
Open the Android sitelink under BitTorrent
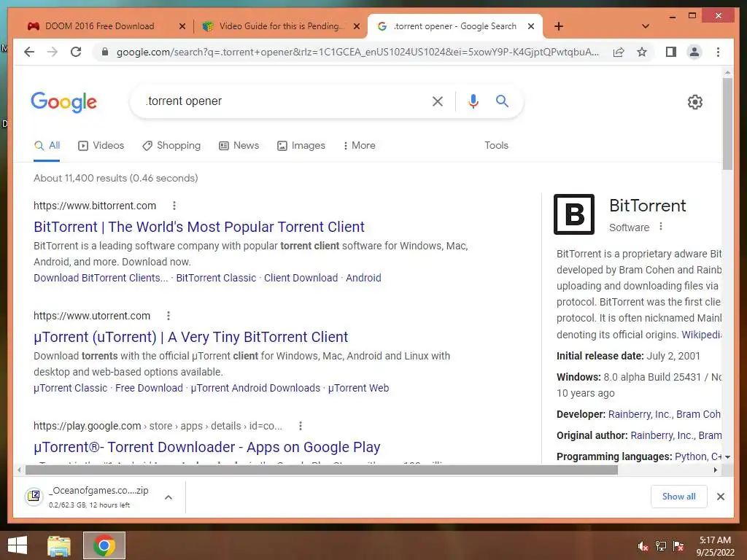pyautogui.click(x=363, y=278)
